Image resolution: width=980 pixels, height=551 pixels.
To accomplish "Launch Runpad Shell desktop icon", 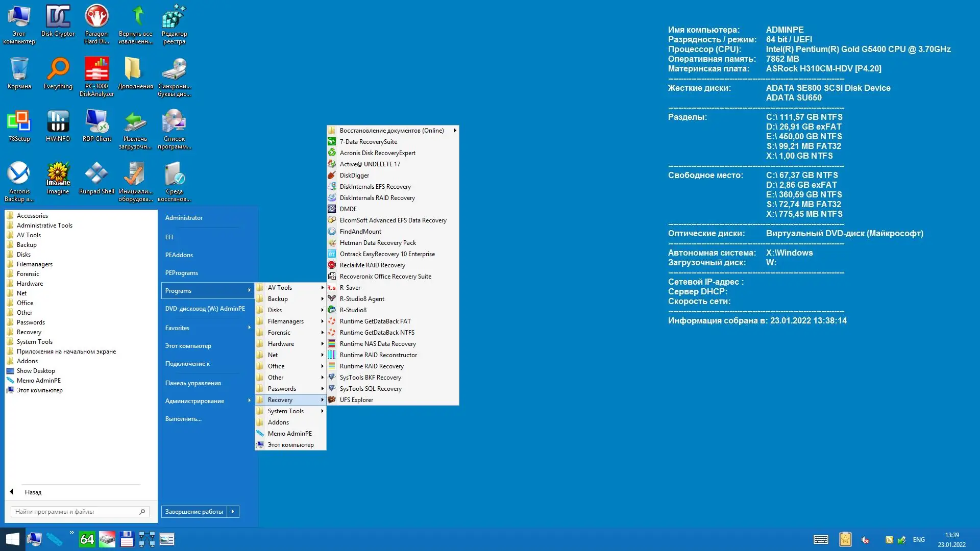I will (96, 178).
